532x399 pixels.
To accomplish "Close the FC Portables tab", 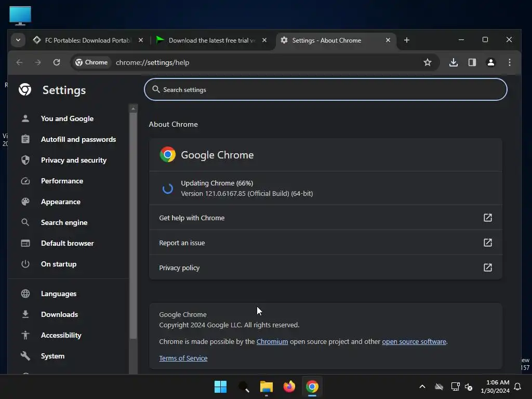I will [x=141, y=40].
